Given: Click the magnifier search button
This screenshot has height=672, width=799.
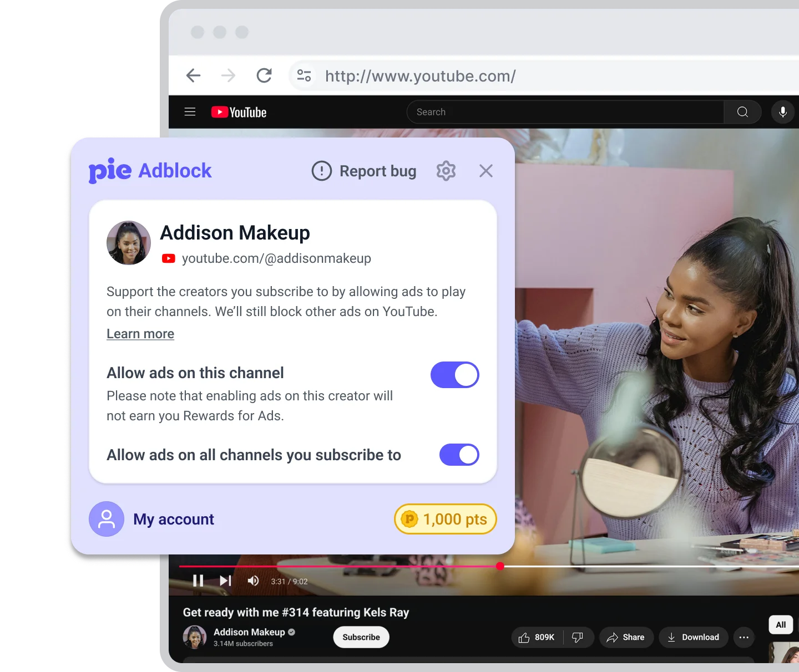Looking at the screenshot, I should point(742,112).
